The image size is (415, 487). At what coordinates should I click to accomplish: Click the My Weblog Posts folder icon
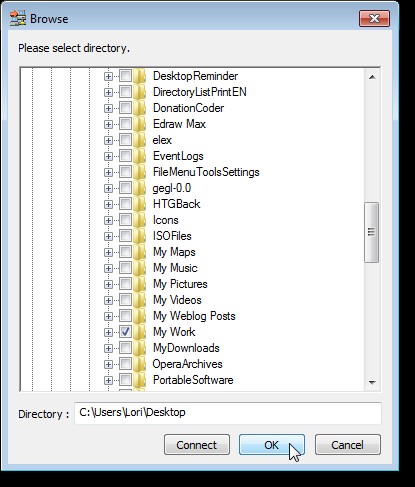click(x=139, y=316)
